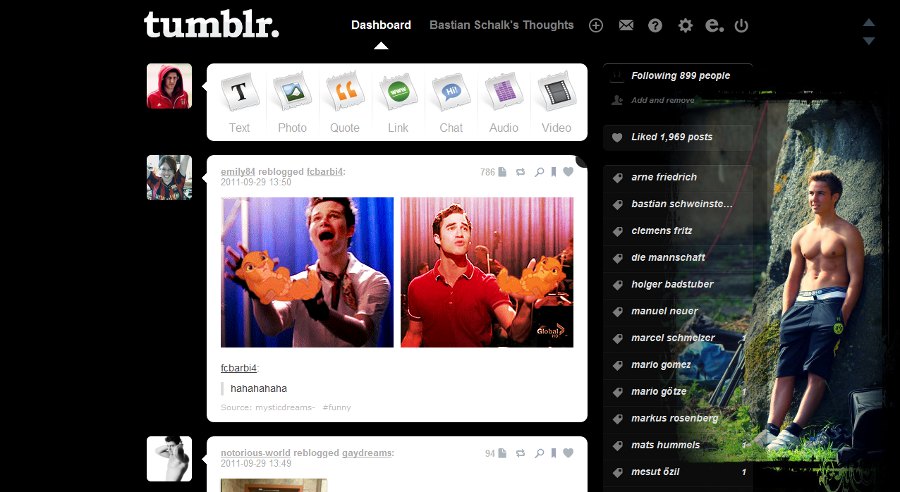Create a new Link post

pyautogui.click(x=398, y=103)
